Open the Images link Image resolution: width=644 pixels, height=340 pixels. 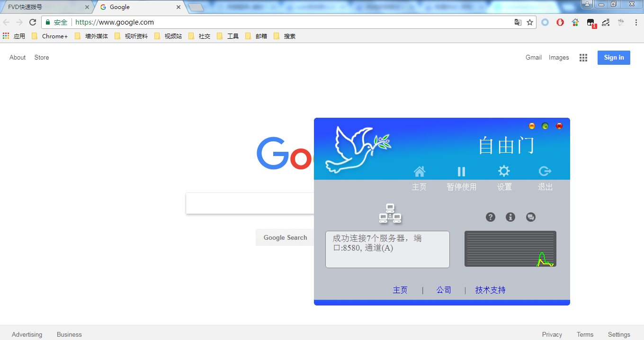559,57
